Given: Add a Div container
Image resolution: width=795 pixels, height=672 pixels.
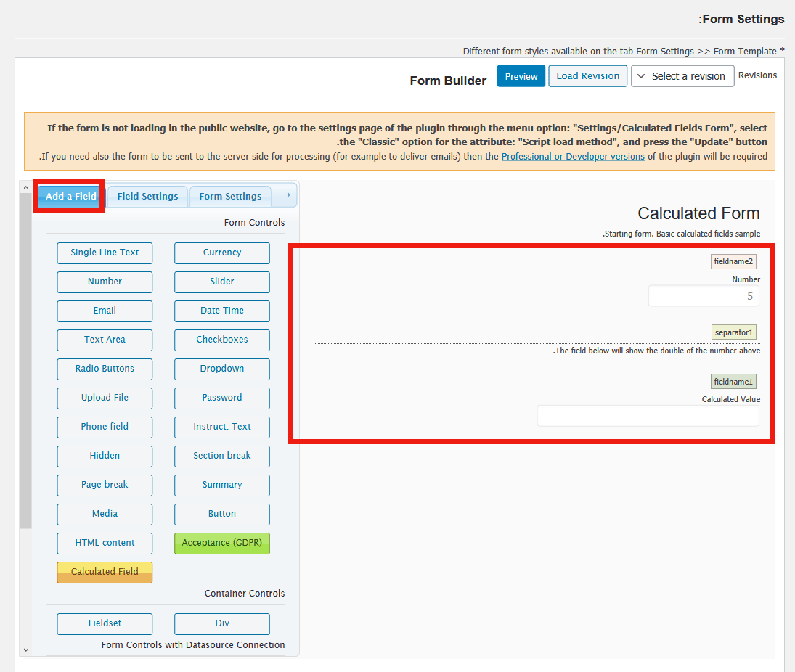Looking at the screenshot, I should pyautogui.click(x=222, y=623).
